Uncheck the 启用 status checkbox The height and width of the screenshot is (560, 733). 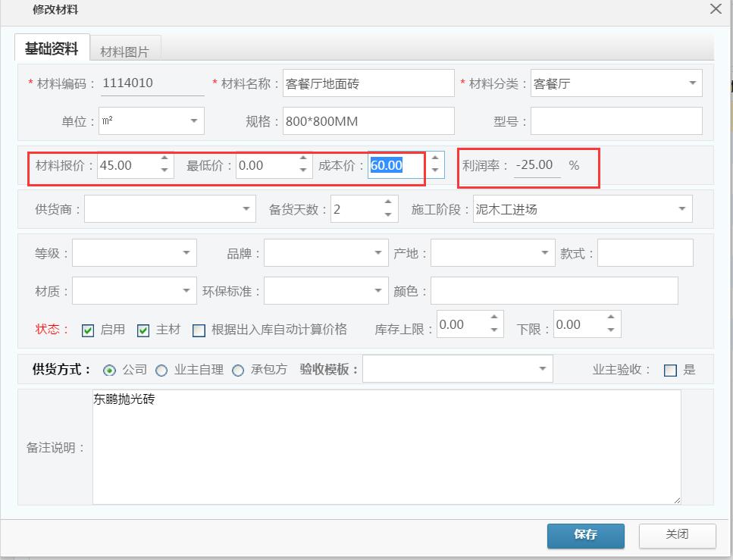87,330
